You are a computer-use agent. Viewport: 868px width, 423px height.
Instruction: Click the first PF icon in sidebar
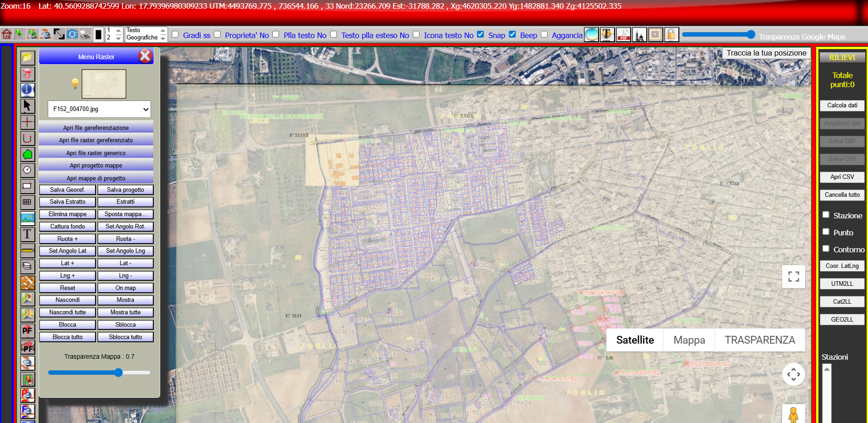27,330
